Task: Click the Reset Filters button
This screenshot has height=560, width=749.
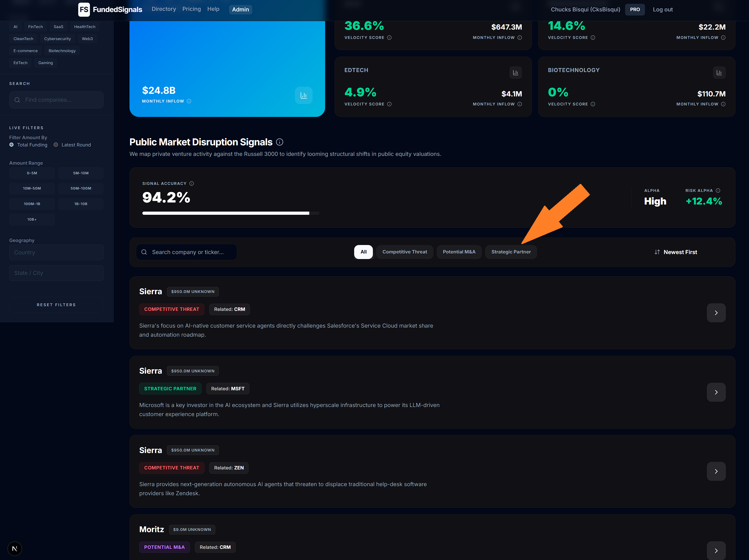Action: (56, 305)
